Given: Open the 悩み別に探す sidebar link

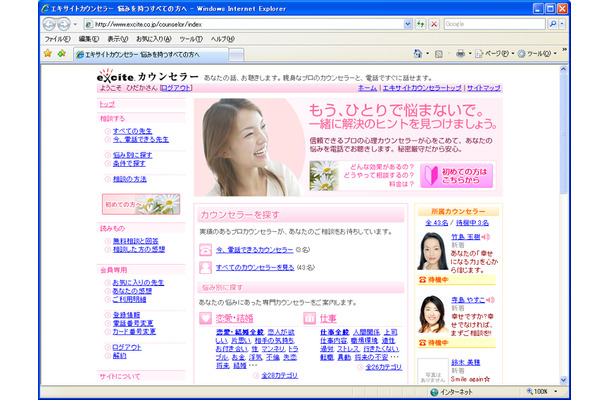Looking at the screenshot, I should point(132,155).
